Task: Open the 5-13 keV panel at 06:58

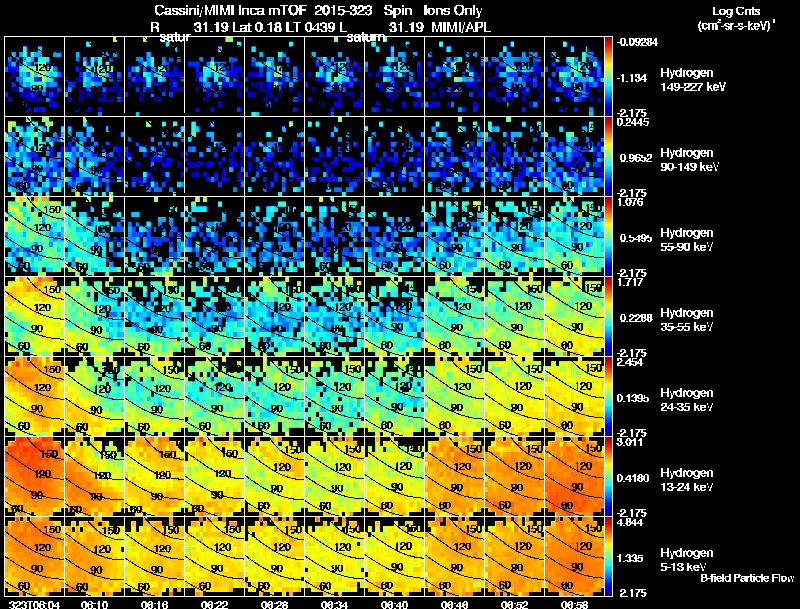Action: point(574,556)
